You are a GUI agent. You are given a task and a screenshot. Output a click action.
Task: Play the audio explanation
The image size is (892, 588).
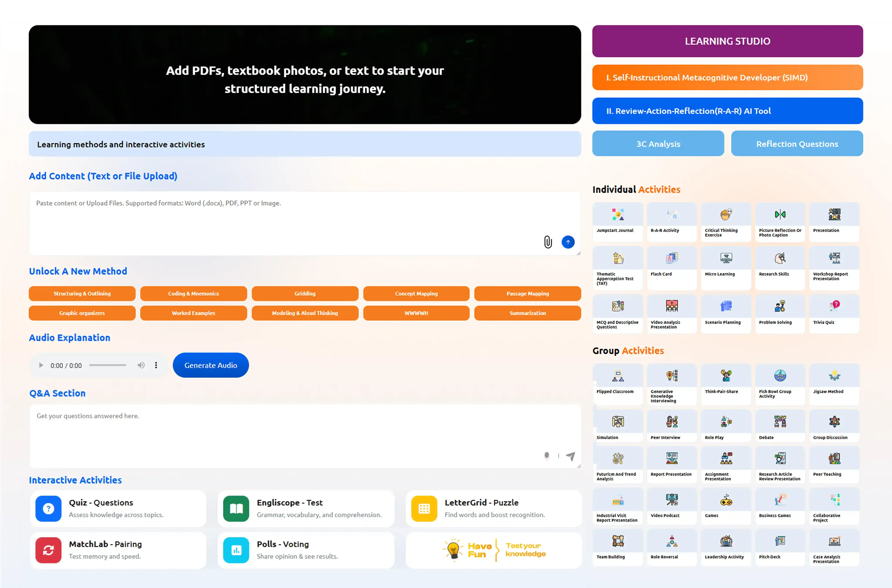point(41,365)
